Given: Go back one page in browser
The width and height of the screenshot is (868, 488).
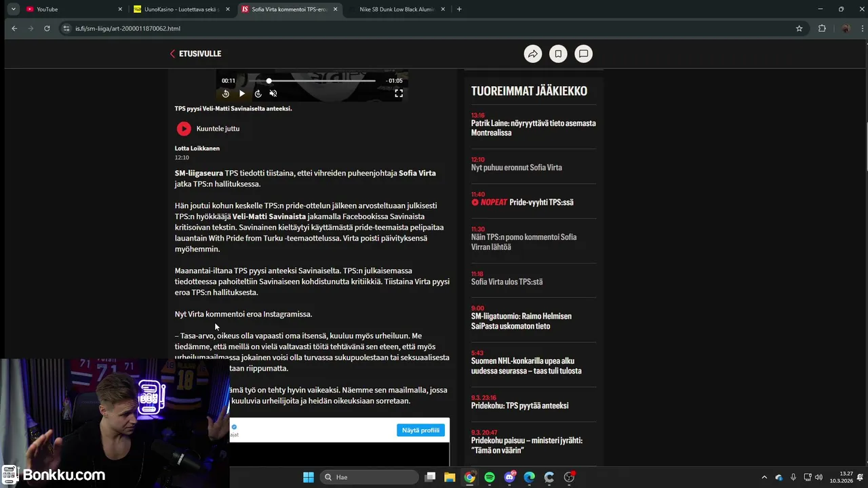Looking at the screenshot, I should pos(14,28).
